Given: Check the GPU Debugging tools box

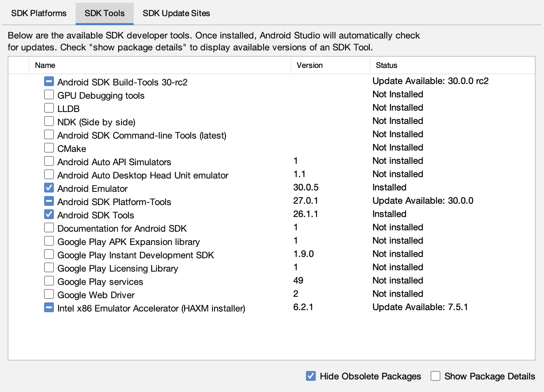Looking at the screenshot, I should coord(49,95).
